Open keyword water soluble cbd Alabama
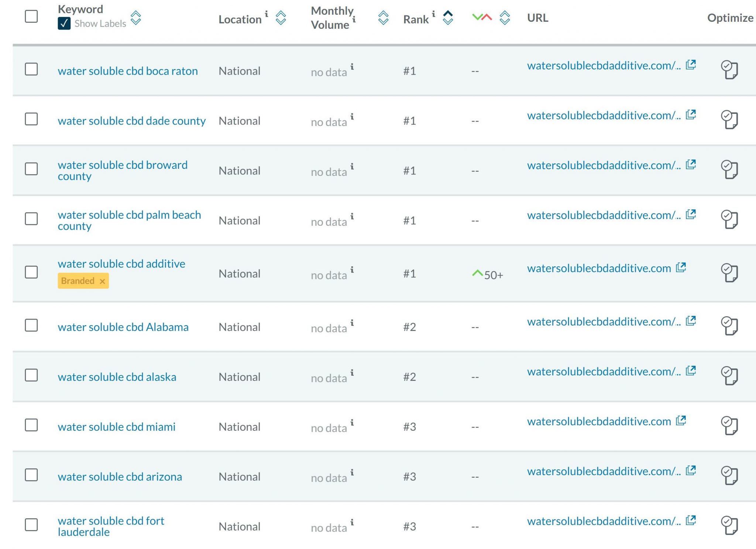756x549 pixels. click(x=123, y=327)
